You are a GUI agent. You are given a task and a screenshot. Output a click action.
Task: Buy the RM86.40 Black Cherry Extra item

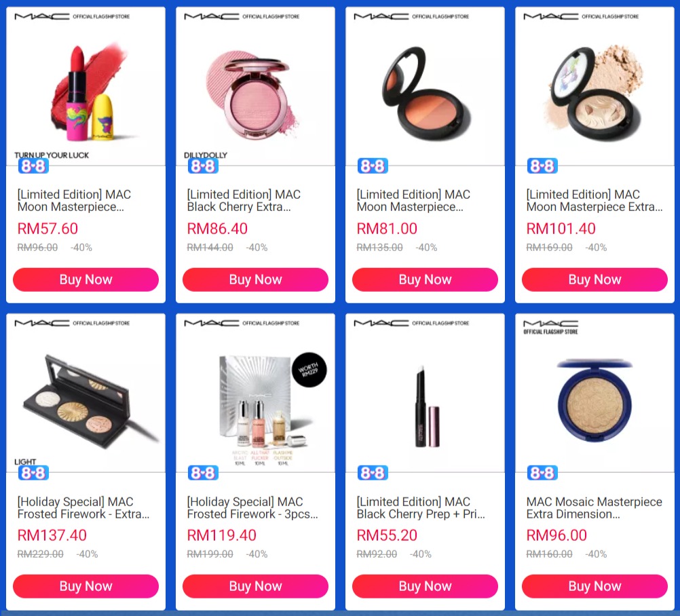pyautogui.click(x=255, y=280)
